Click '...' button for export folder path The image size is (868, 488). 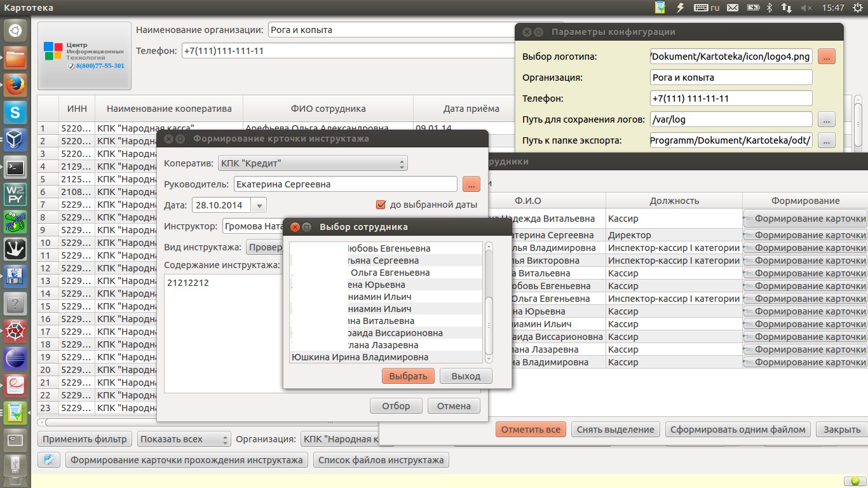coord(826,140)
